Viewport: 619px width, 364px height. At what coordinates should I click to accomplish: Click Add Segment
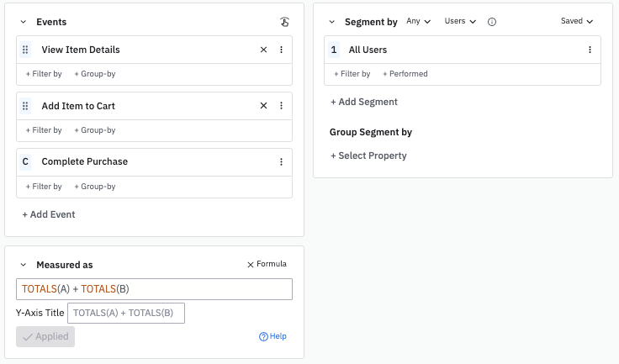point(364,102)
